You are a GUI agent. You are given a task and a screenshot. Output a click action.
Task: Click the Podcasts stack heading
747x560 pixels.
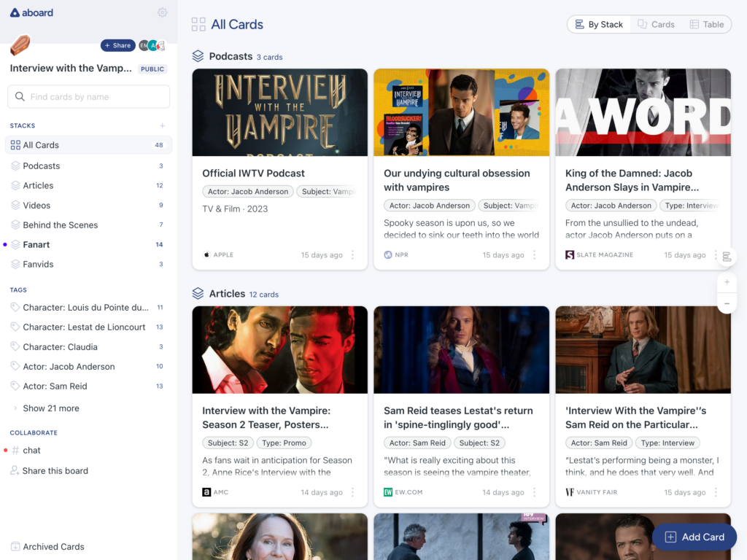pyautogui.click(x=231, y=56)
